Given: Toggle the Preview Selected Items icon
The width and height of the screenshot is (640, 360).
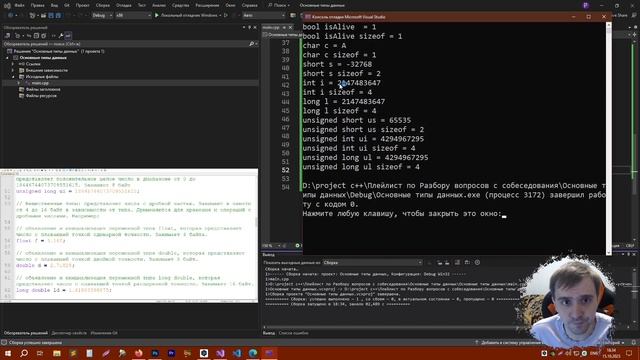Looking at the screenshot, I should (x=68, y=36).
